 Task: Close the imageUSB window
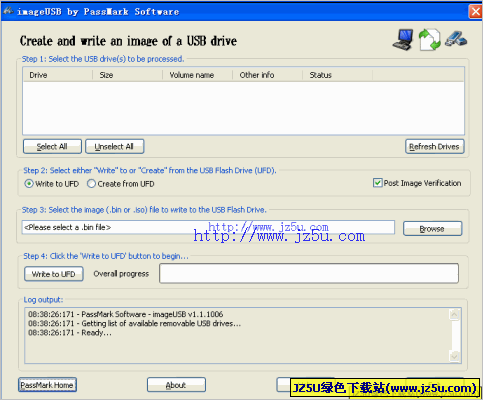[476, 11]
